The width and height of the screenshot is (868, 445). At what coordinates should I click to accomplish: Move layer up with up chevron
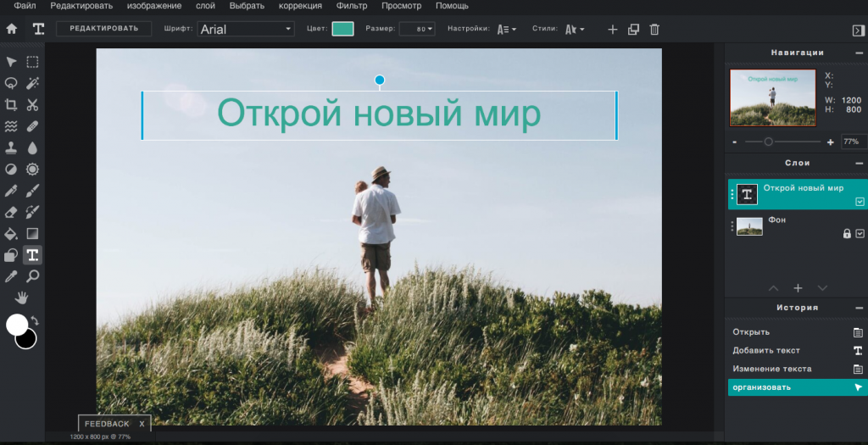[x=773, y=288]
